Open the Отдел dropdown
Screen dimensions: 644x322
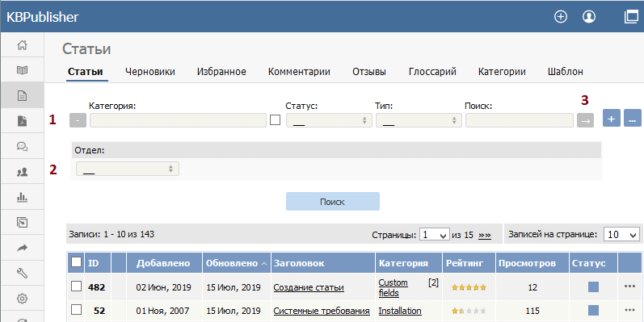[x=128, y=169]
